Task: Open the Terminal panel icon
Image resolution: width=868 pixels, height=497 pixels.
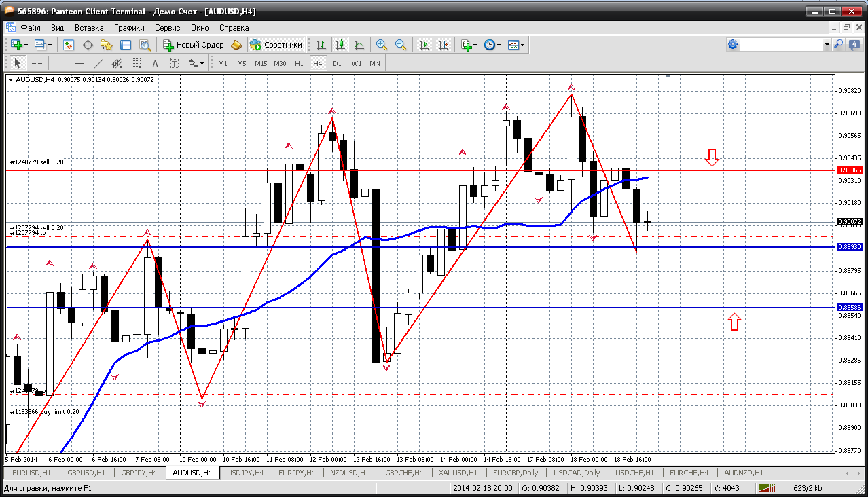Action: click(126, 45)
